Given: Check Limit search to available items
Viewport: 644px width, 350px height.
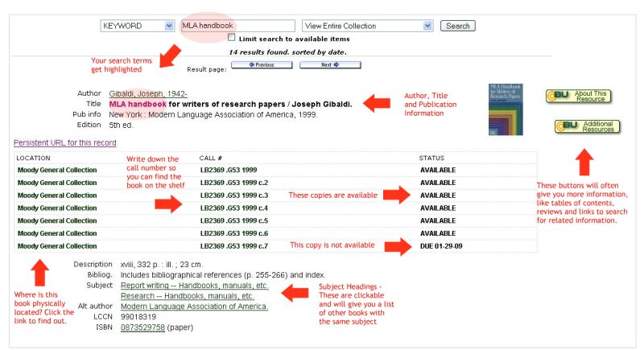Looking at the screenshot, I should point(232,37).
